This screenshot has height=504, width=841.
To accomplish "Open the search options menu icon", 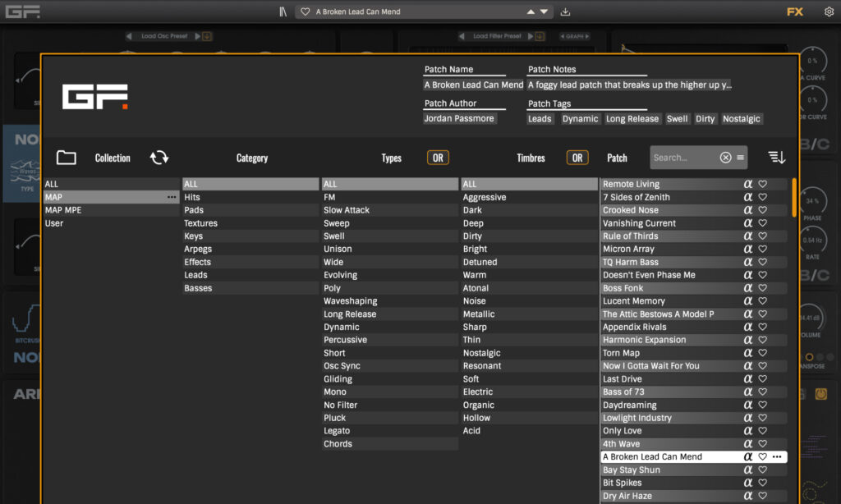I will 741,158.
